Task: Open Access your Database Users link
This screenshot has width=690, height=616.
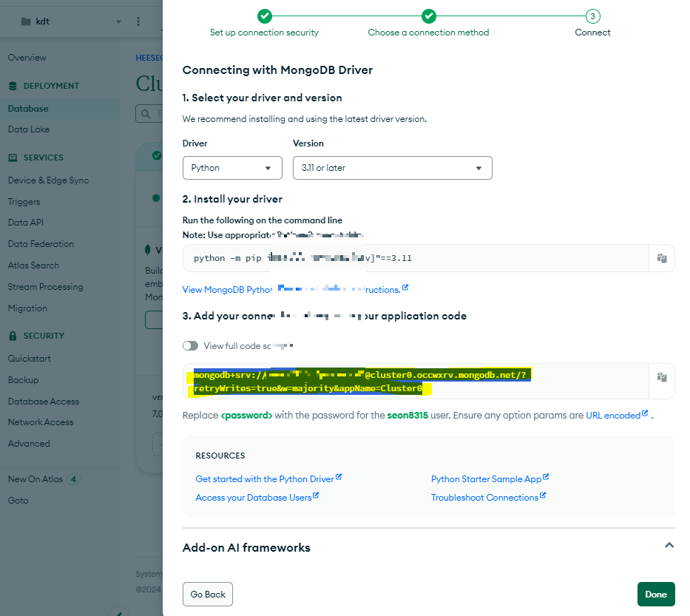Action: (257, 497)
